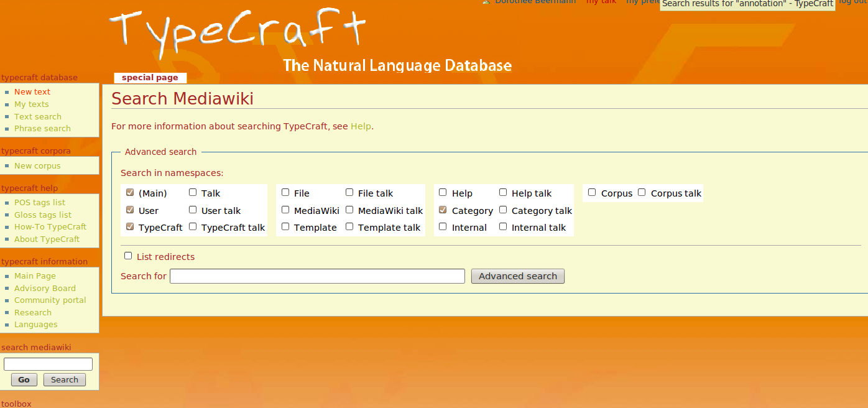Check the Category talk checkbox
The width and height of the screenshot is (868, 408).
tap(503, 210)
